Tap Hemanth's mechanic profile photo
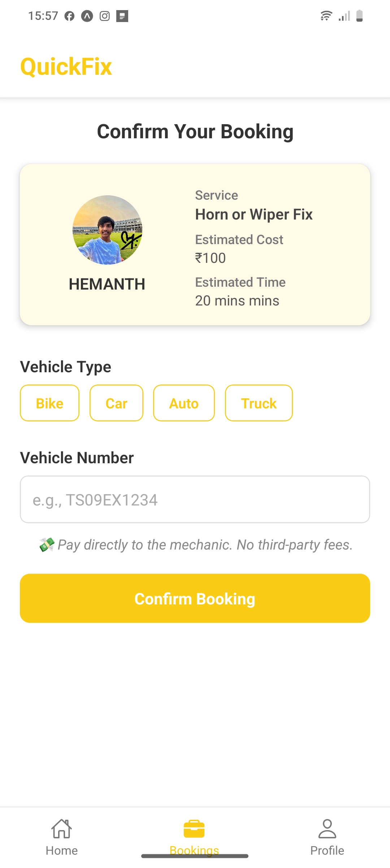The image size is (390, 868). pyautogui.click(x=107, y=230)
